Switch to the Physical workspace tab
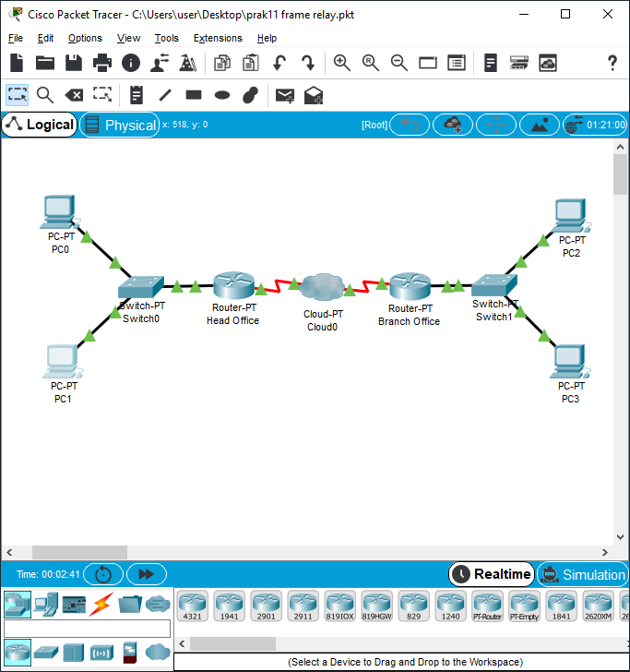Image resolution: width=630 pixels, height=672 pixels. [120, 125]
